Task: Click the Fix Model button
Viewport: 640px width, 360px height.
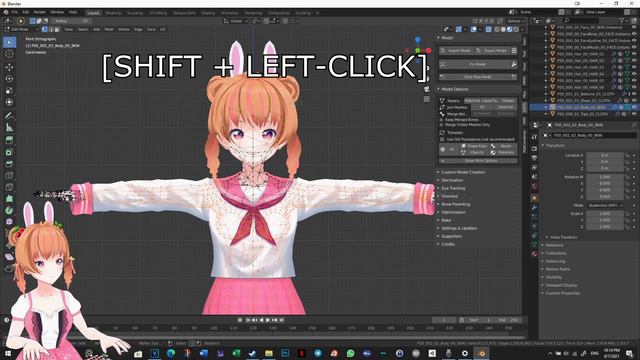Action: pos(474,64)
